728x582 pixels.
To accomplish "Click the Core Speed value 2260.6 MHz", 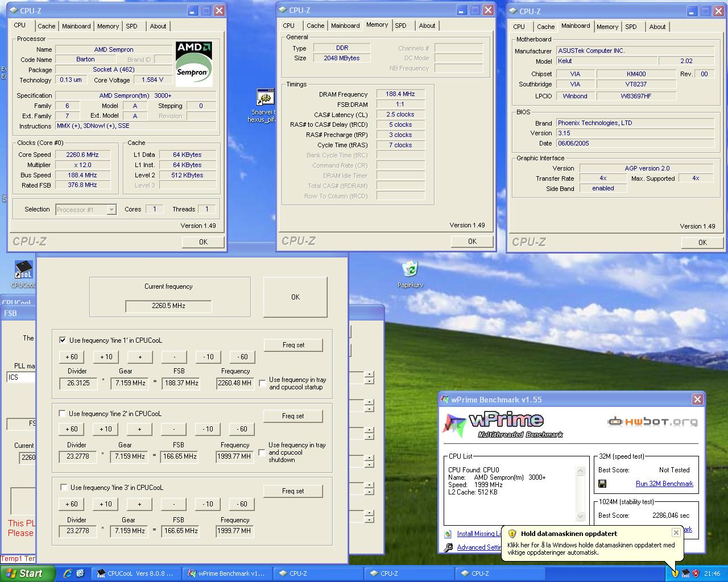I will [82, 155].
